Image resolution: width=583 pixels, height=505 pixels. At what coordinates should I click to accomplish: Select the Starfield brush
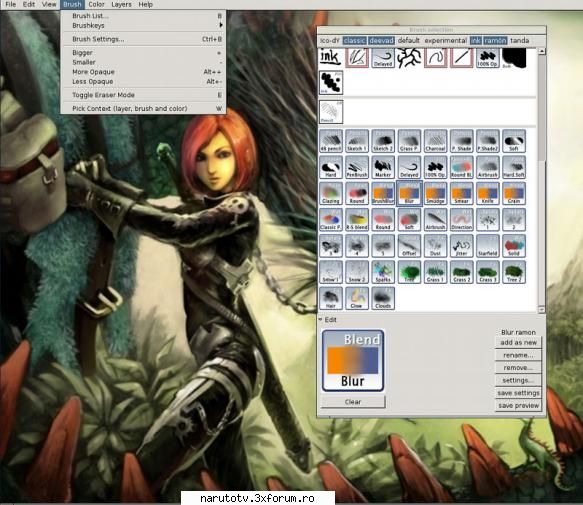488,246
